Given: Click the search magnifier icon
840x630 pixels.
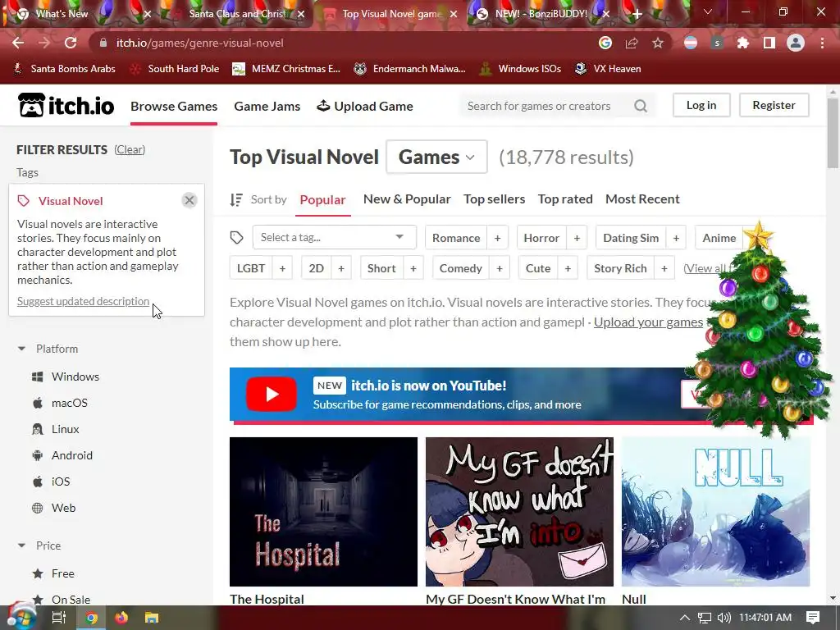Looking at the screenshot, I should [641, 106].
